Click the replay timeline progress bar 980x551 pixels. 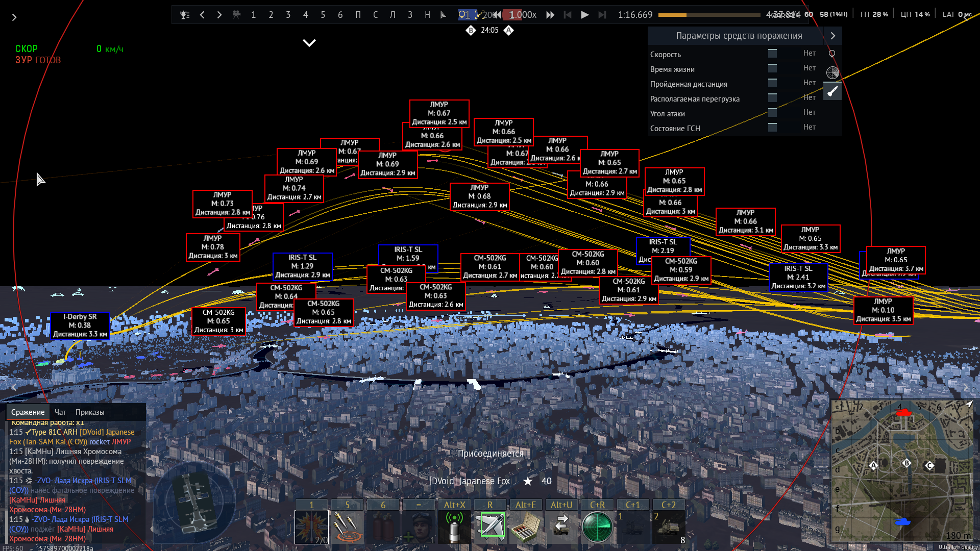(x=708, y=15)
